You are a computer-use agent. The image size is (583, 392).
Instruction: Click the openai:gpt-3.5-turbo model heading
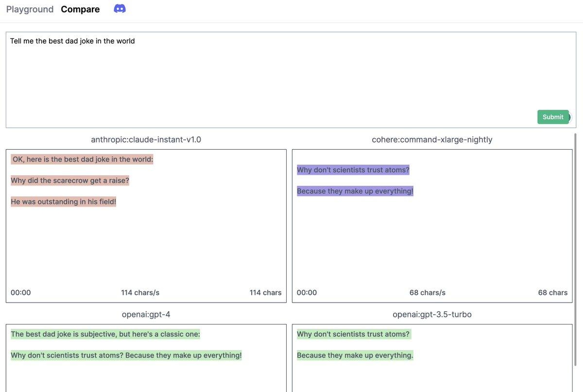(x=432, y=314)
